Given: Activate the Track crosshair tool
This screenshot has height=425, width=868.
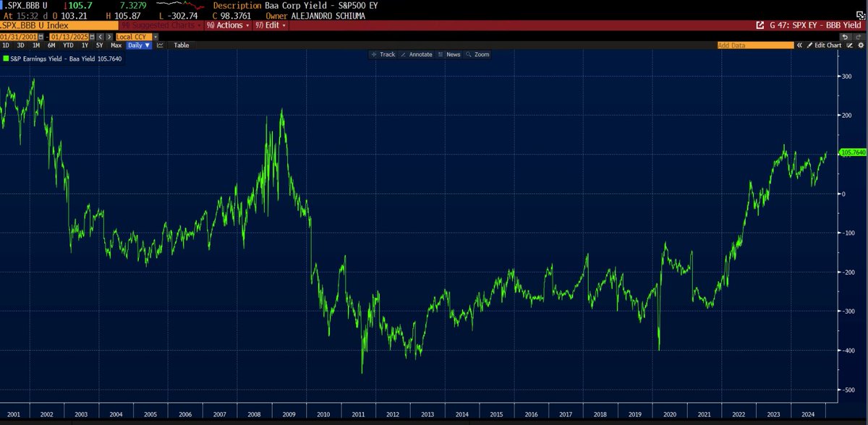Looking at the screenshot, I should tap(383, 54).
